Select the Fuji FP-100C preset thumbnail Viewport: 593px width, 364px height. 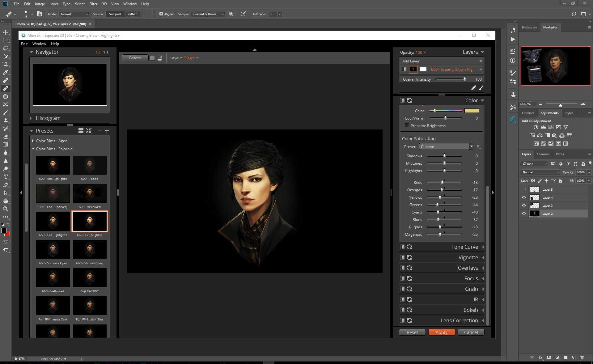[90, 278]
